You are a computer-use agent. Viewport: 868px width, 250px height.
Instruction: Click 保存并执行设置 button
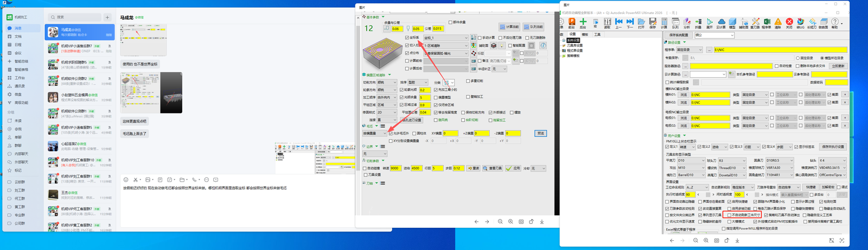833,147
